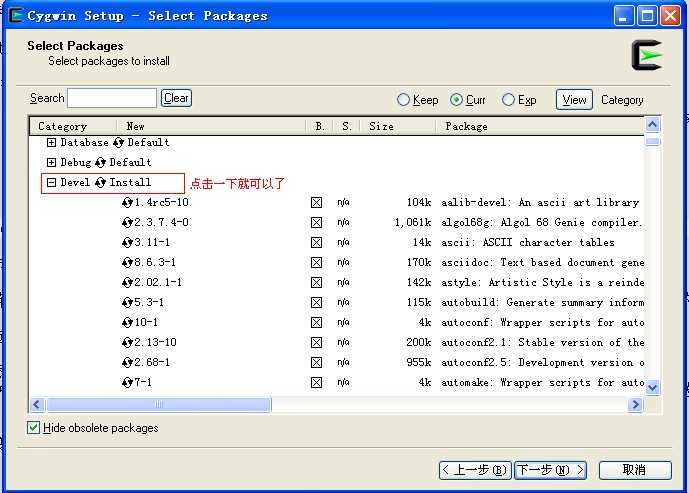Click cycle icon for version 3.11-1
The width and height of the screenshot is (689, 493).
pyautogui.click(x=127, y=243)
